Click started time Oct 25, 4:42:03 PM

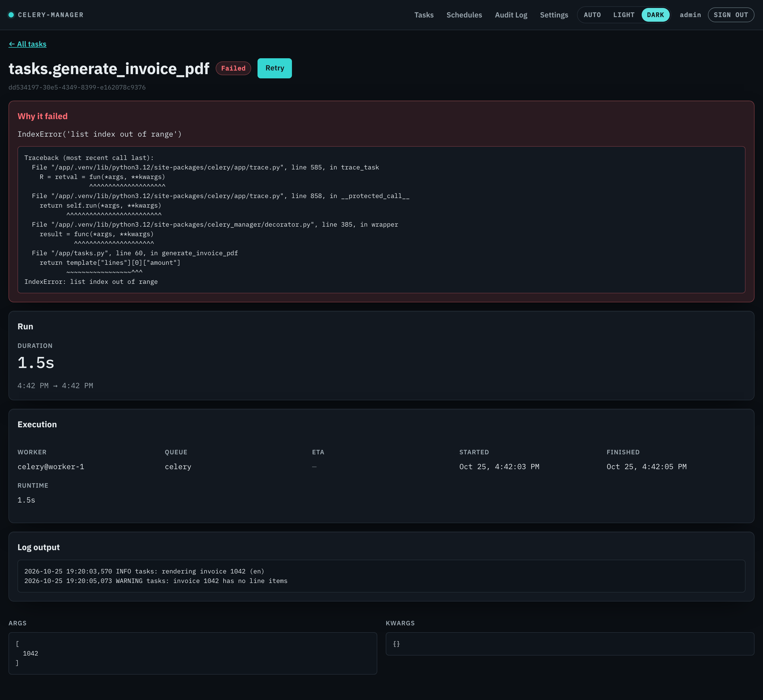pyautogui.click(x=499, y=467)
